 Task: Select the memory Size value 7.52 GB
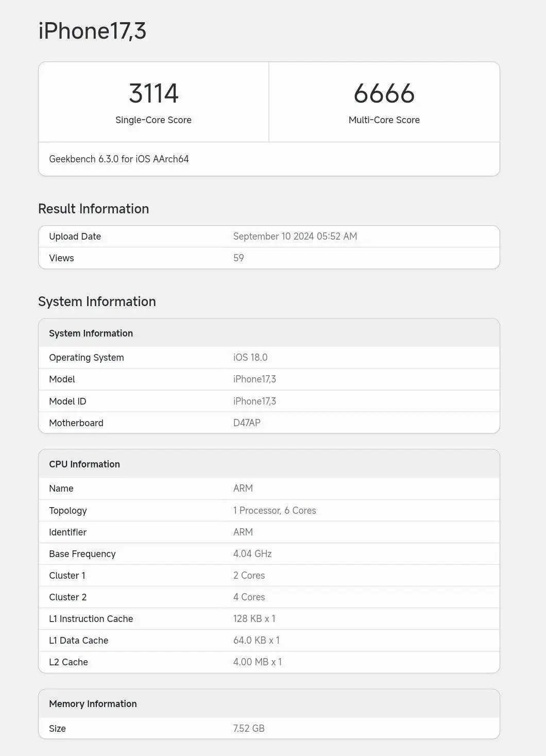point(248,728)
